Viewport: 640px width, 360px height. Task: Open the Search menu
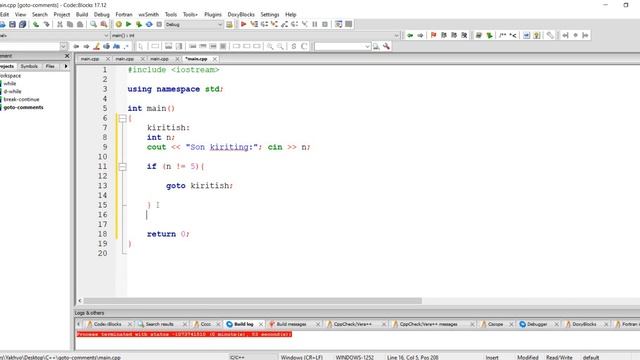40,14
